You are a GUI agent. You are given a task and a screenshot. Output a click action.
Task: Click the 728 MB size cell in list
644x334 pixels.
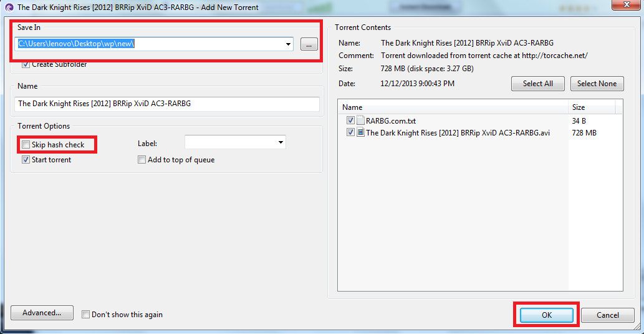coord(584,133)
